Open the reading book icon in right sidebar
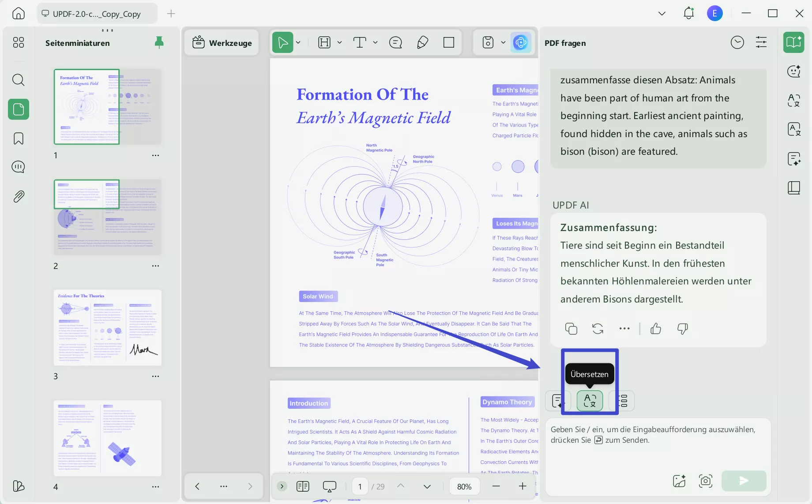The width and height of the screenshot is (812, 504). click(x=794, y=188)
